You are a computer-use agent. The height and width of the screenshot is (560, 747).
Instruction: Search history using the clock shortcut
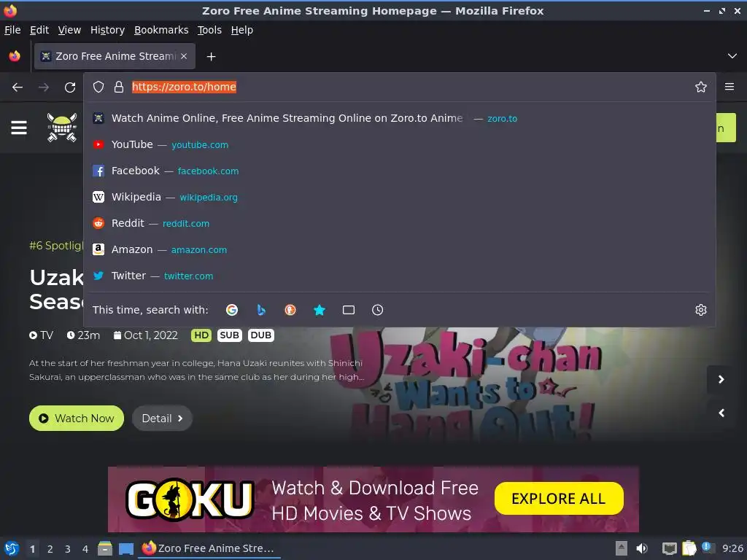[377, 310]
